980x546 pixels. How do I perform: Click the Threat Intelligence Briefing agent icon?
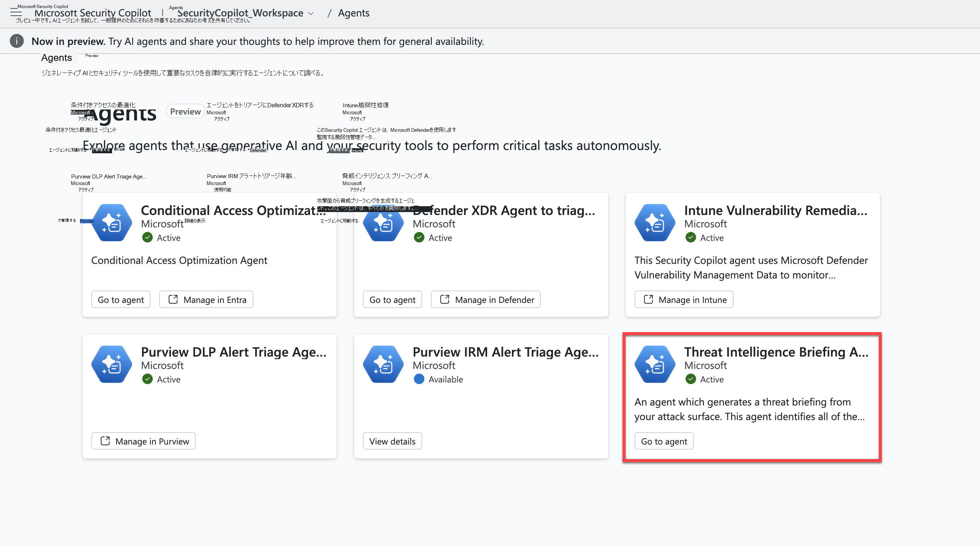click(x=655, y=364)
